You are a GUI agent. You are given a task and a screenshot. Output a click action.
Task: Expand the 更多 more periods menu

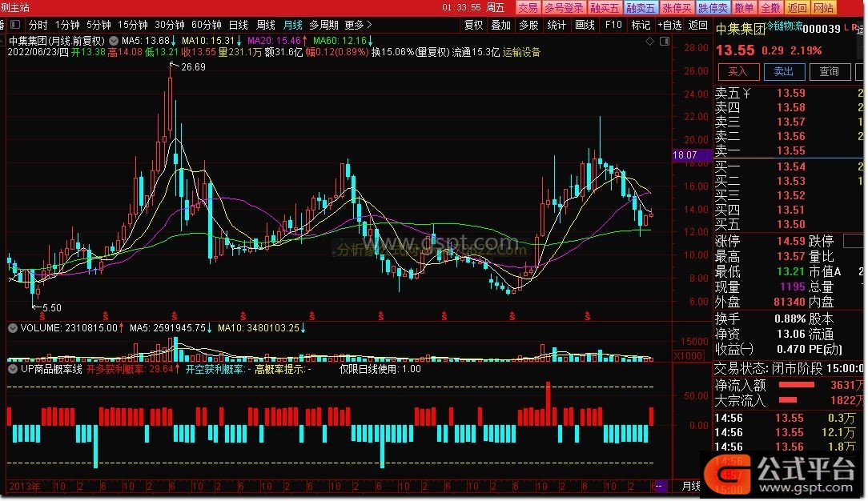(x=358, y=25)
